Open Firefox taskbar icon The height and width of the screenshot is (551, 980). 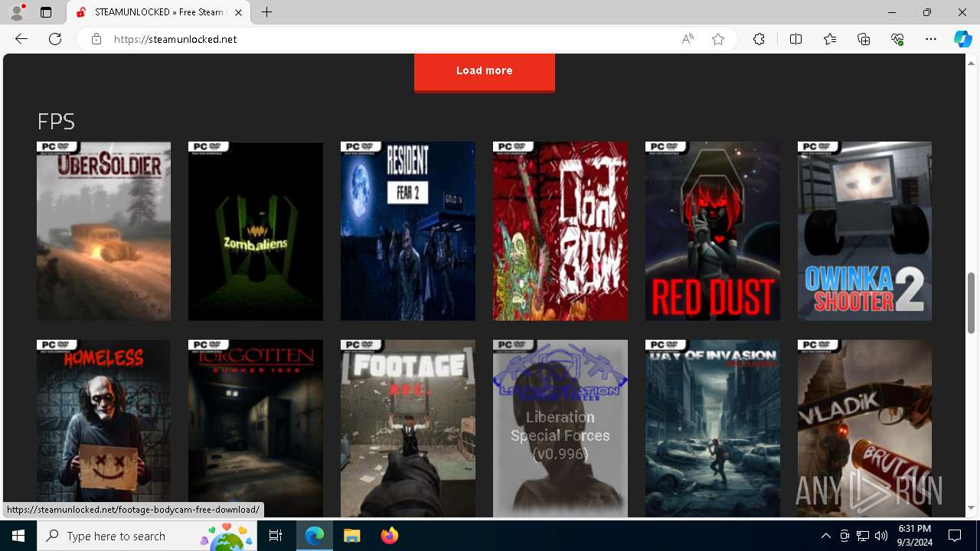(389, 536)
